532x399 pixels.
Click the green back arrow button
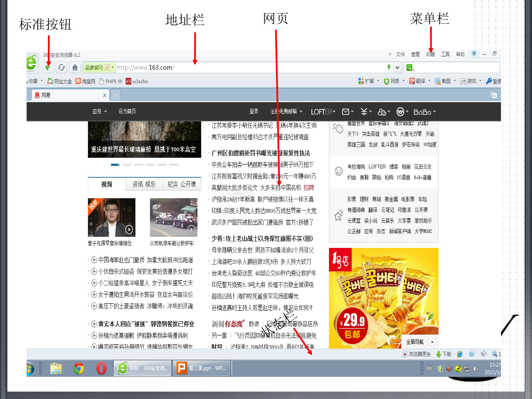click(48, 67)
